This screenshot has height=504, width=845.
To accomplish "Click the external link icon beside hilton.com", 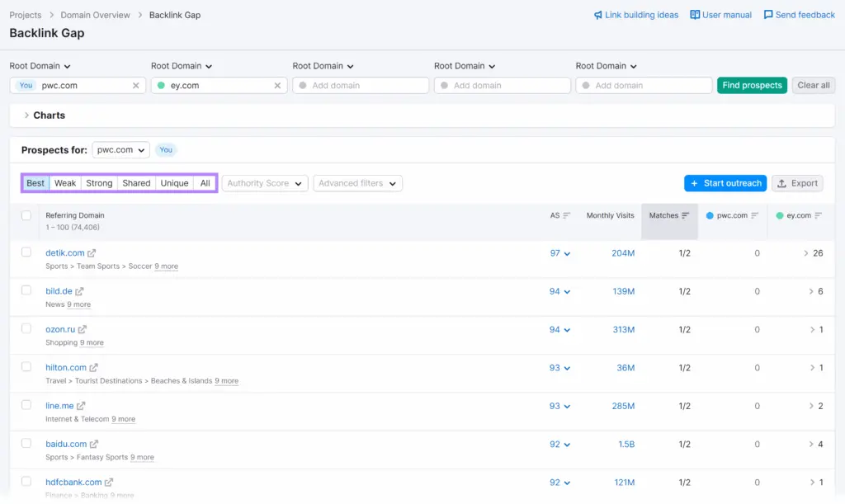I will pos(94,368).
